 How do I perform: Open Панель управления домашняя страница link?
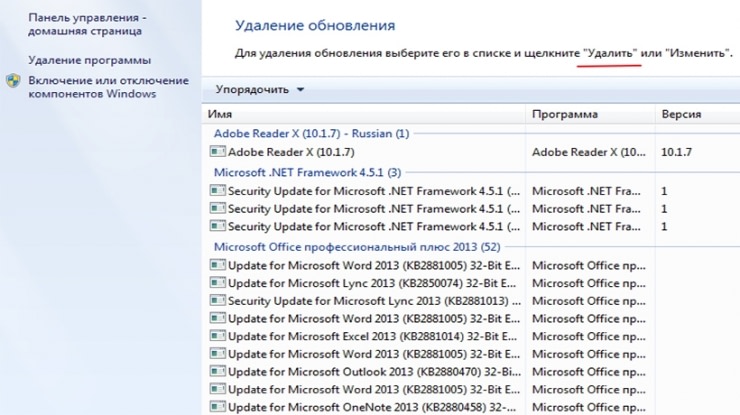(87, 24)
